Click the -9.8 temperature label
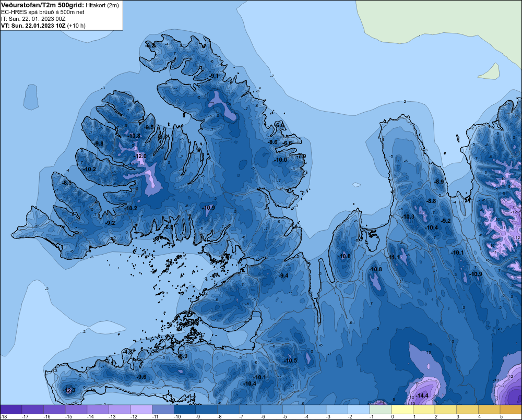This screenshot has height=420, width=522. point(99,143)
